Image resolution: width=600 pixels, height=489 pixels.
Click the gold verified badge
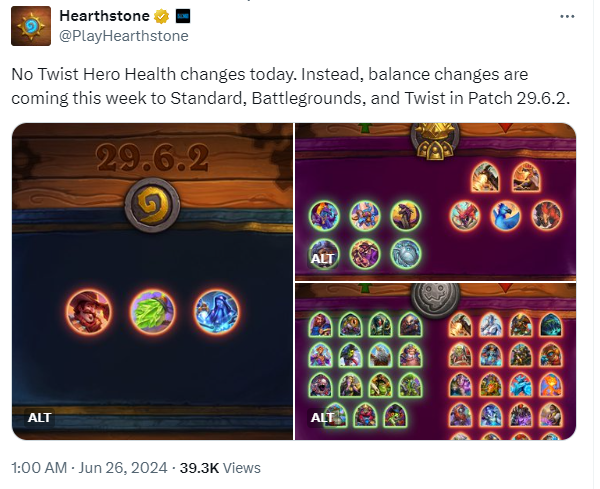click(161, 16)
